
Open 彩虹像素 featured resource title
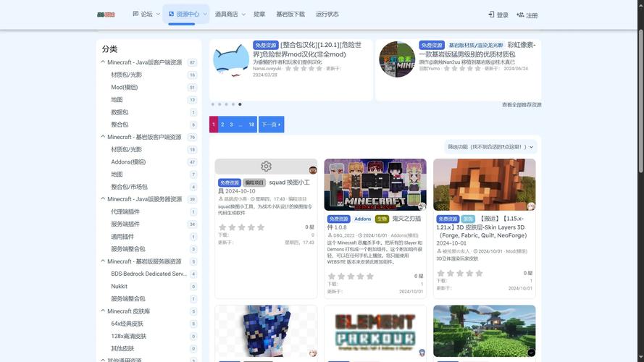tap(477, 50)
